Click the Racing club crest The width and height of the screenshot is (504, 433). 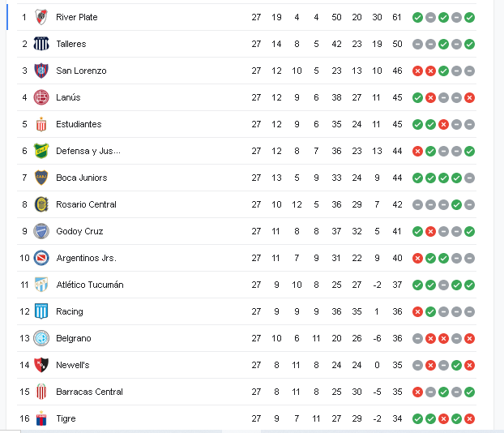41,311
